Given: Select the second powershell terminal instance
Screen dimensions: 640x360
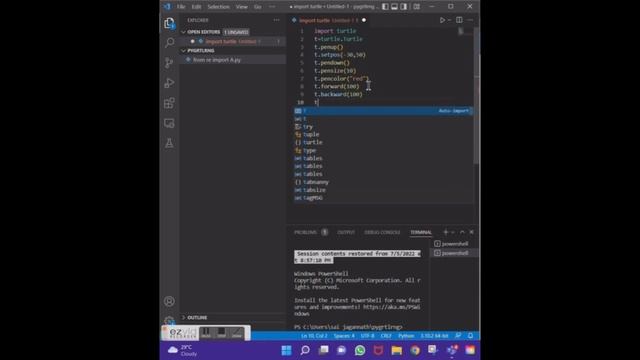Looking at the screenshot, I should point(454,253).
